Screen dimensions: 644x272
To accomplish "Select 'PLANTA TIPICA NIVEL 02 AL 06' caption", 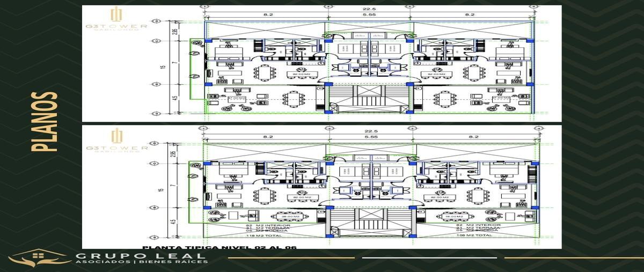I will 219,247.
